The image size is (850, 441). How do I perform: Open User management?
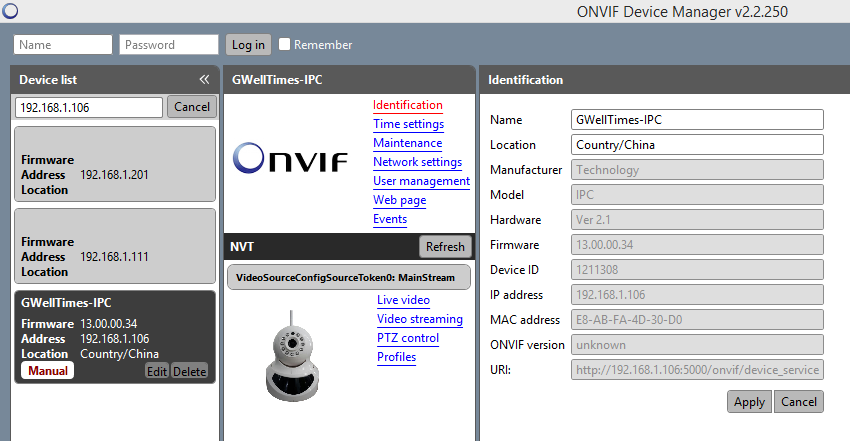421,181
